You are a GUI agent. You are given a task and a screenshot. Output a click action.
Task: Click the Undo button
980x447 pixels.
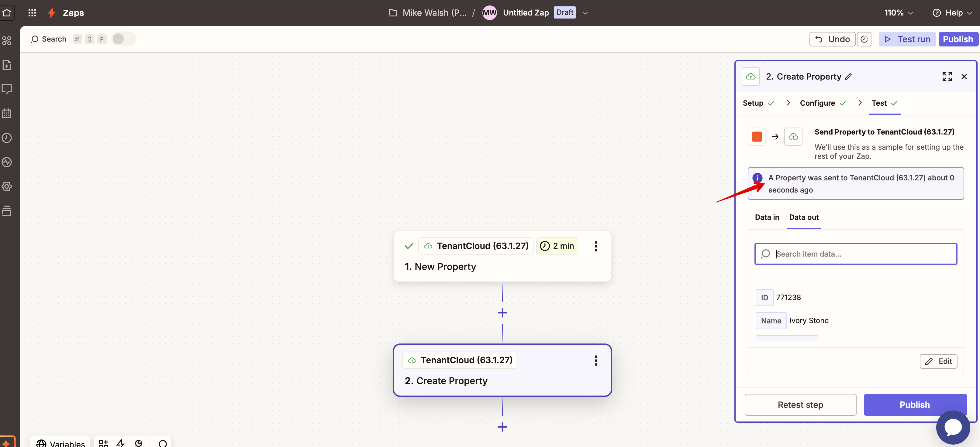832,39
